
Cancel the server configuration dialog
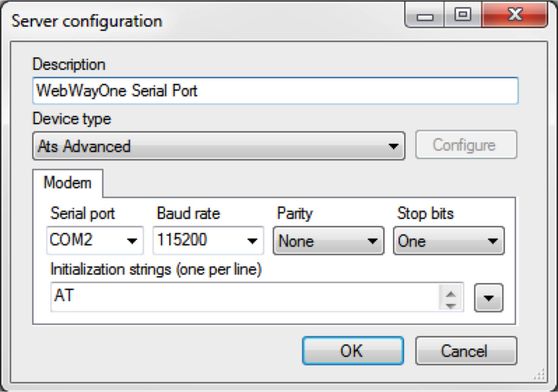466,351
